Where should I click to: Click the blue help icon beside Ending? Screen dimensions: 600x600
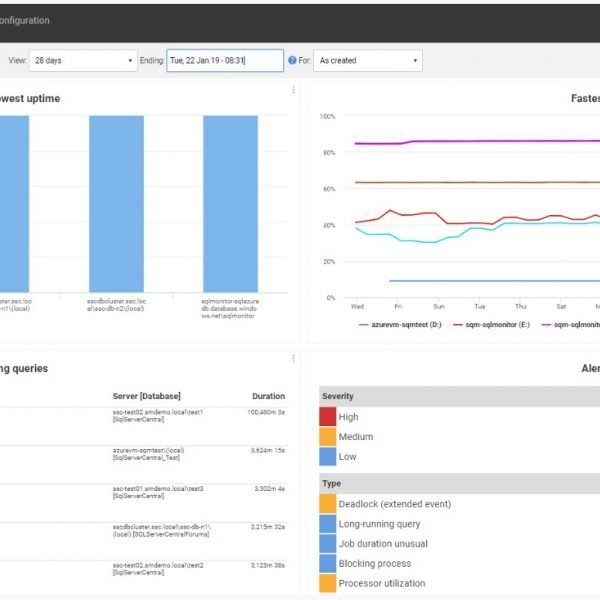pyautogui.click(x=292, y=61)
